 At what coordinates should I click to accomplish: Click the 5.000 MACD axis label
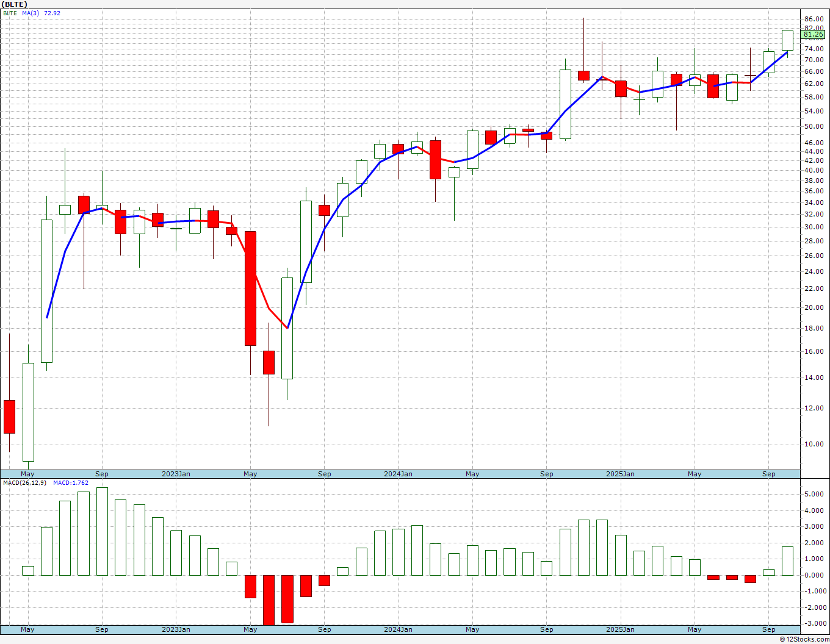(815, 495)
